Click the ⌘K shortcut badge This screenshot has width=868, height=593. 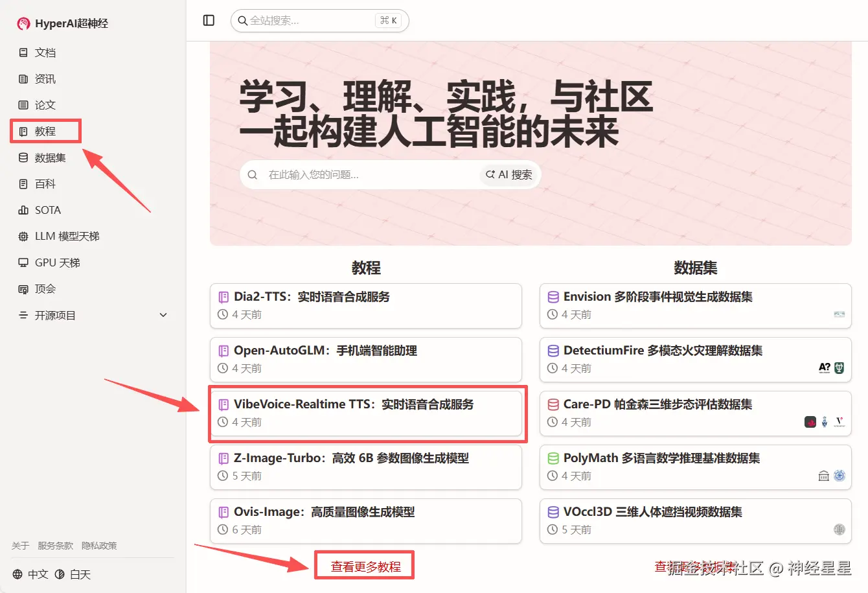pyautogui.click(x=389, y=21)
